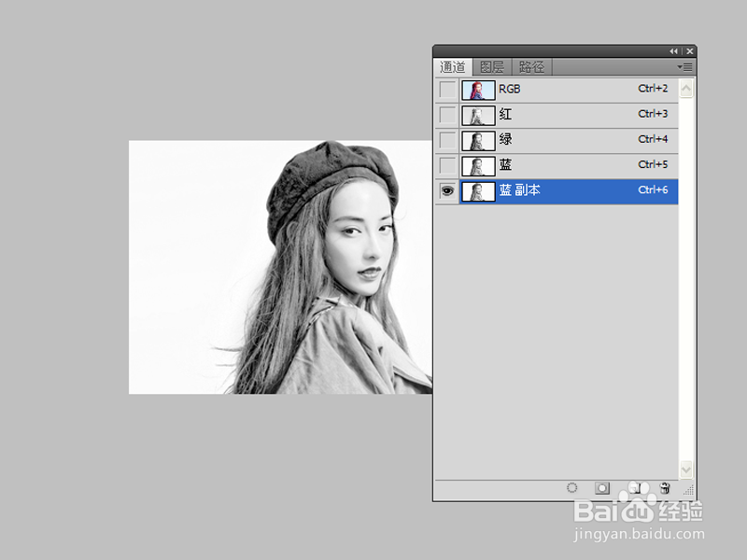Select the 蓝 副本 channel thumbnail

pyautogui.click(x=478, y=191)
